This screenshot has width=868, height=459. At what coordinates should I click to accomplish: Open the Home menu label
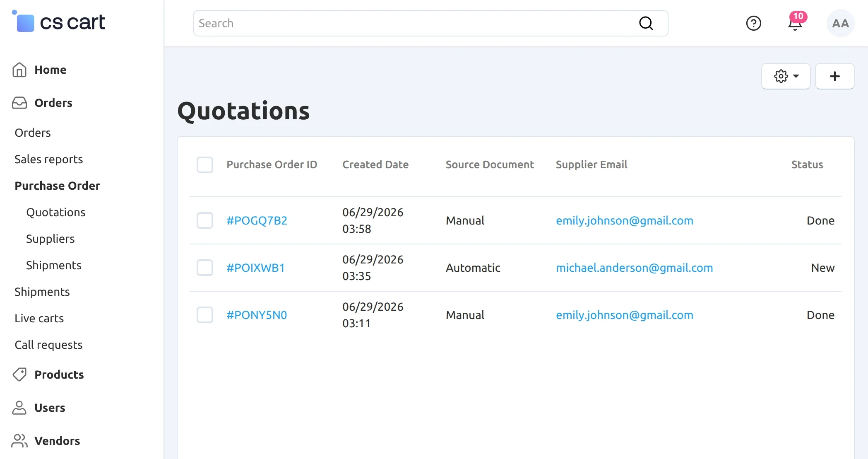point(50,70)
